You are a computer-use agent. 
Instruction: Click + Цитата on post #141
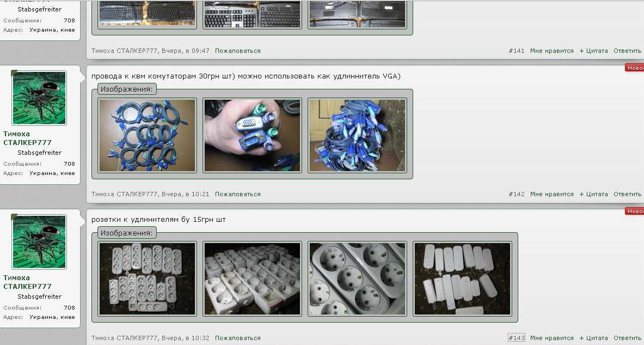click(593, 51)
